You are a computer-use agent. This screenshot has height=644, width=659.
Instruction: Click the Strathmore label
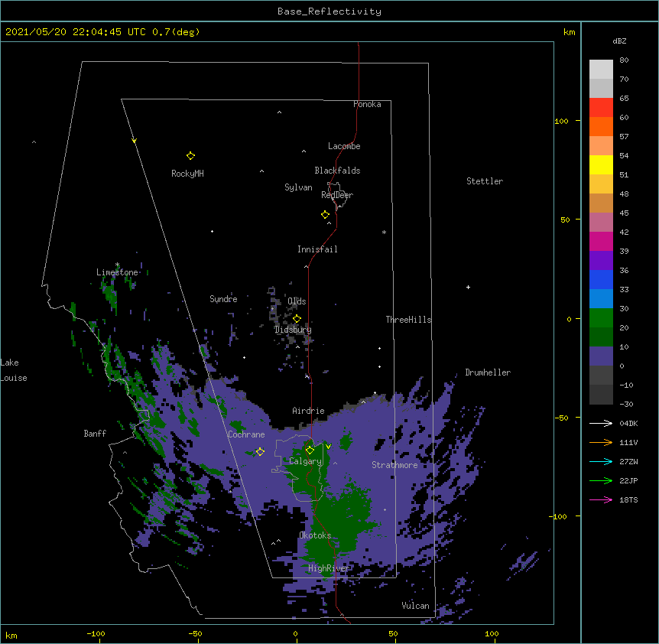coord(394,465)
